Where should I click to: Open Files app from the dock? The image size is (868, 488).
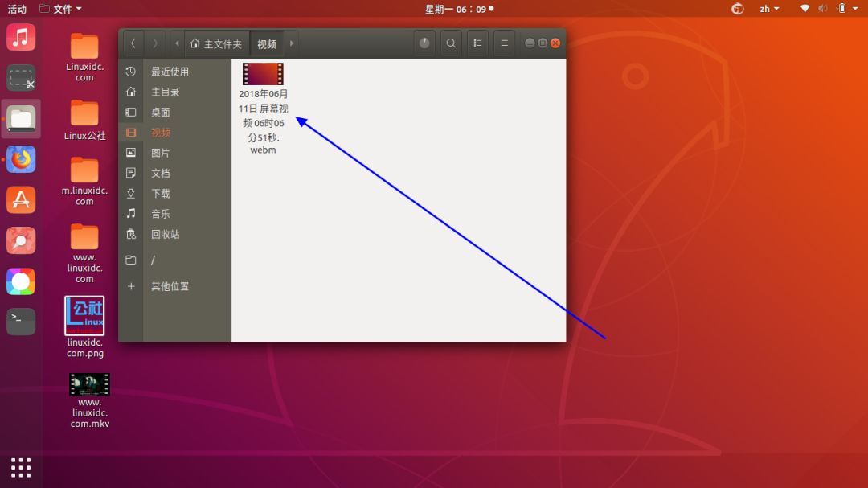pyautogui.click(x=21, y=118)
